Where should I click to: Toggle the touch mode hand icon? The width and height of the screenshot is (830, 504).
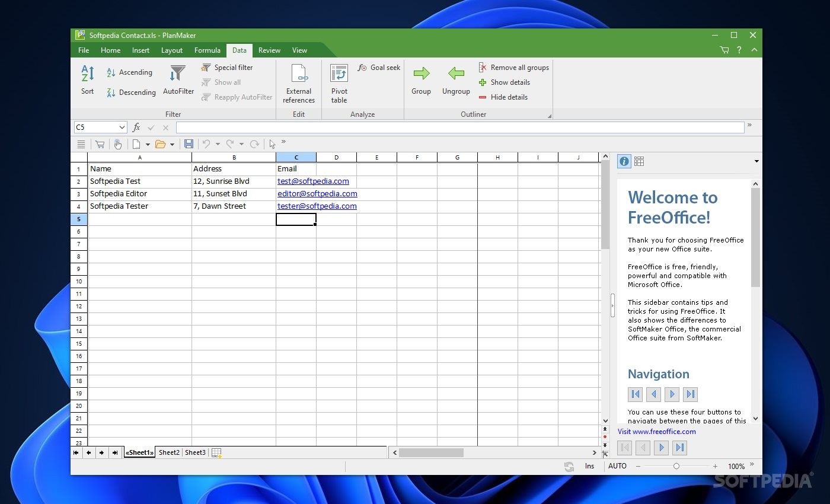click(x=118, y=144)
